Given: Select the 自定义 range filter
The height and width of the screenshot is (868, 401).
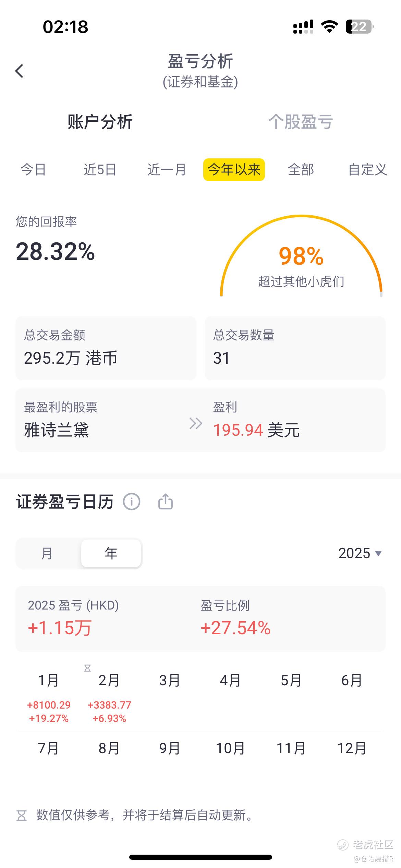Looking at the screenshot, I should pyautogui.click(x=367, y=169).
